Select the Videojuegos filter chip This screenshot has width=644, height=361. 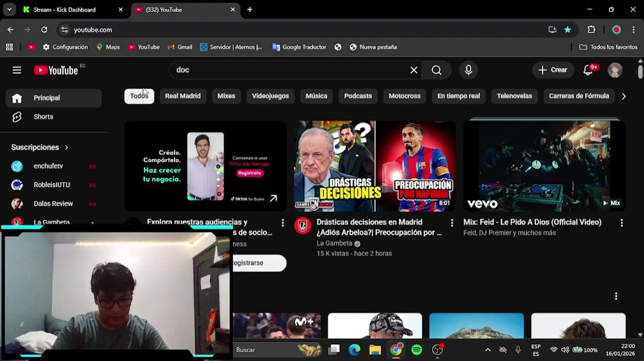pyautogui.click(x=270, y=96)
